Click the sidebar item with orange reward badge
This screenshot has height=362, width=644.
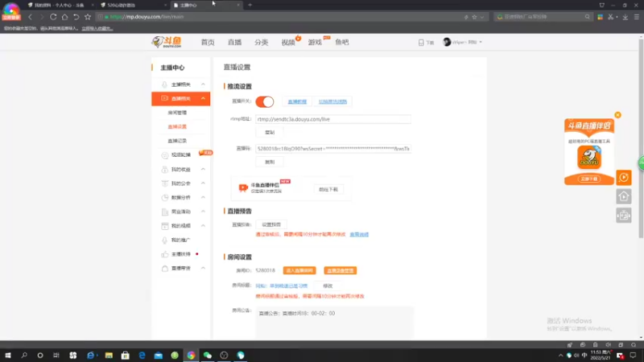point(180,154)
